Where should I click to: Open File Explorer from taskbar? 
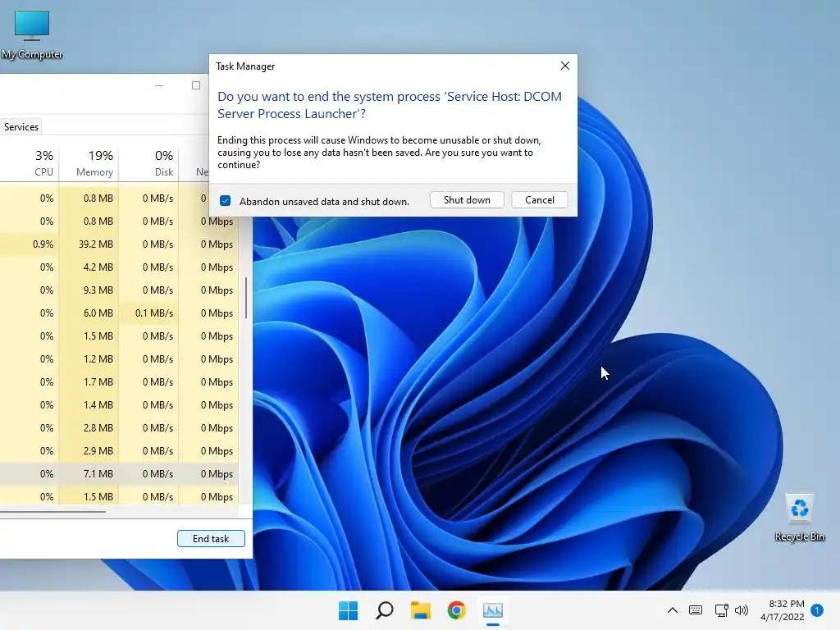coord(421,610)
